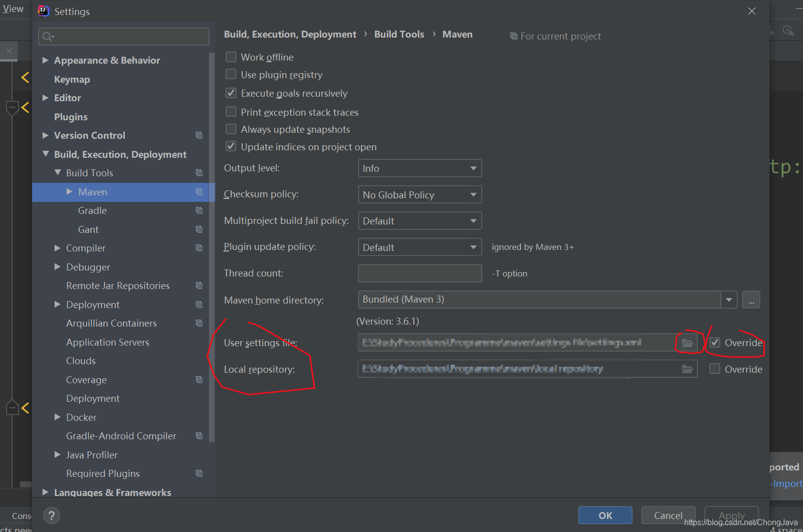Open the help question mark button

pos(52,515)
